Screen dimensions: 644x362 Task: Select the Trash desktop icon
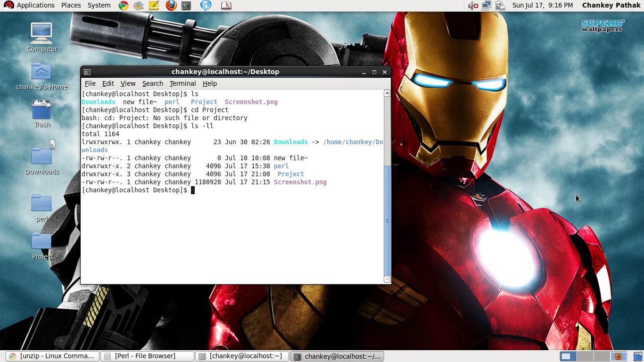[42, 114]
